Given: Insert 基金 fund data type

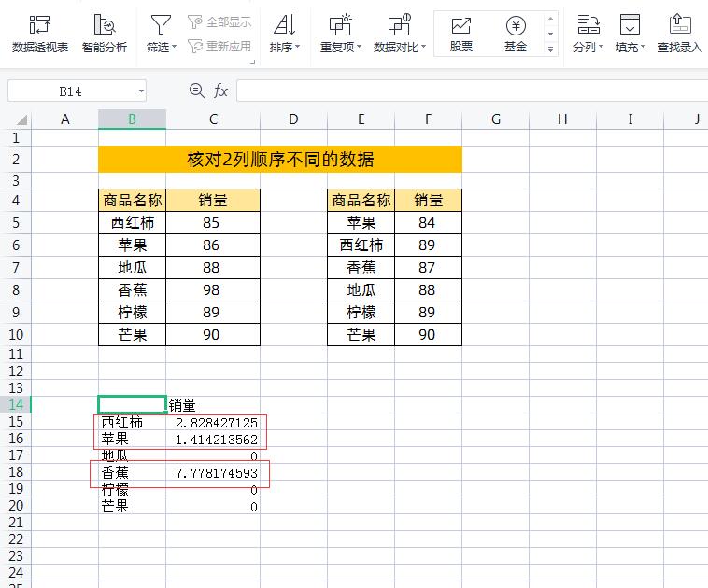Looking at the screenshot, I should pyautogui.click(x=516, y=34).
